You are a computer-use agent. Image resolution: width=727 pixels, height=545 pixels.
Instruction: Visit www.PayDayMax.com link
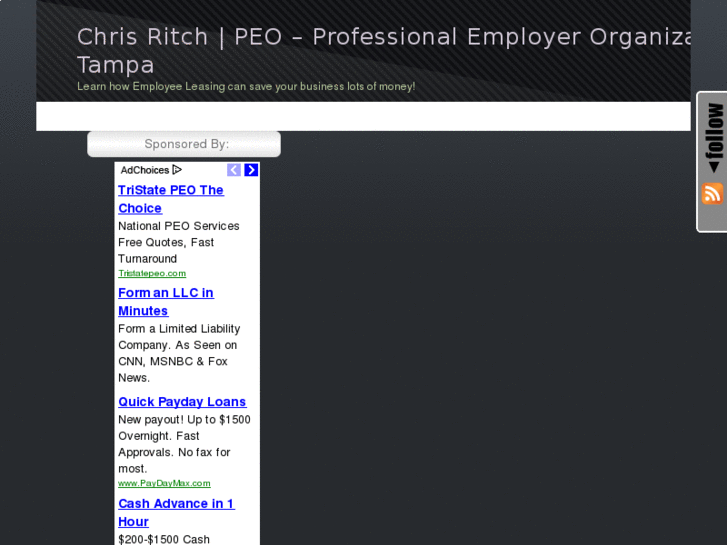164,483
